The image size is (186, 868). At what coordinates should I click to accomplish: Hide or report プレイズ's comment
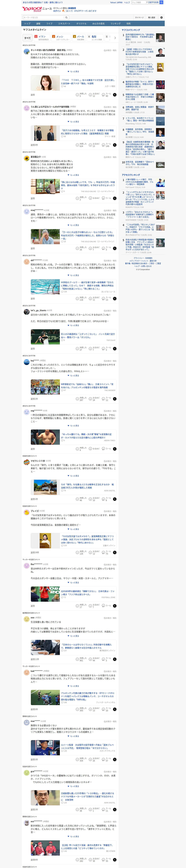pyautogui.click(x=110, y=511)
